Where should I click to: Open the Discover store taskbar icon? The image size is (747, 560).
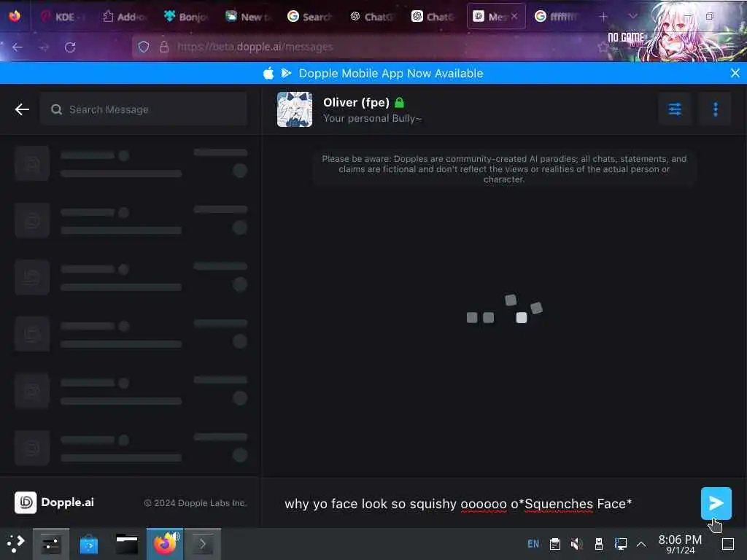click(88, 544)
